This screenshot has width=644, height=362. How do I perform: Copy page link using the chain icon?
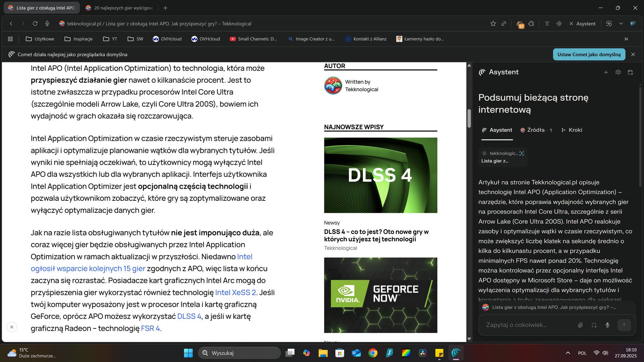(504, 24)
